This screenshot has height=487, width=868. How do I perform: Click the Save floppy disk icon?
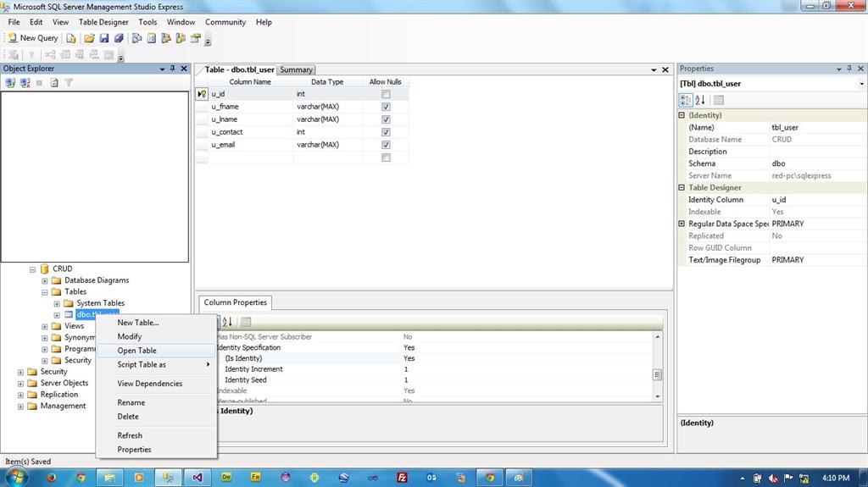(104, 38)
